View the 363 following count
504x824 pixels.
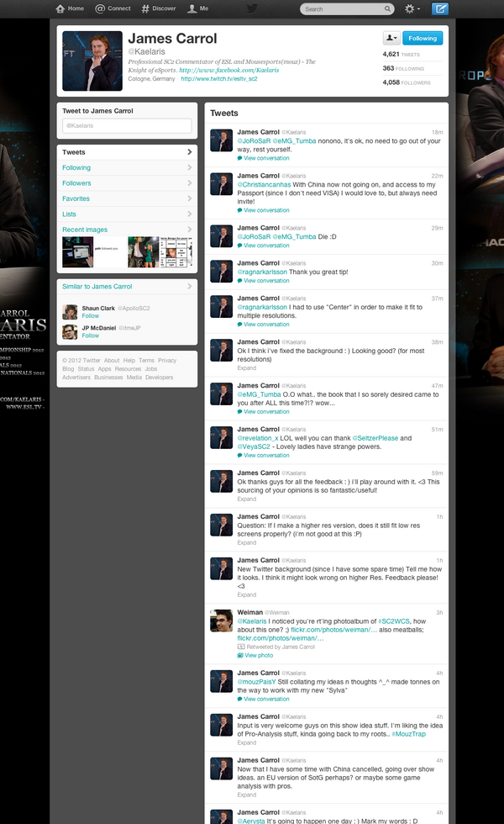coord(403,68)
